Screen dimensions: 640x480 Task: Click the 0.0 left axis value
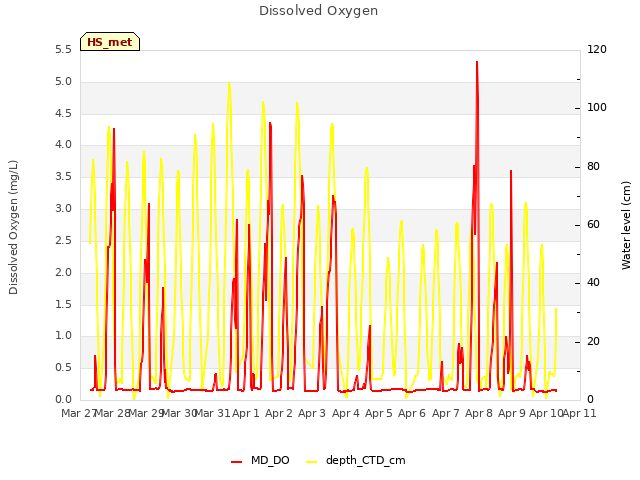click(63, 400)
